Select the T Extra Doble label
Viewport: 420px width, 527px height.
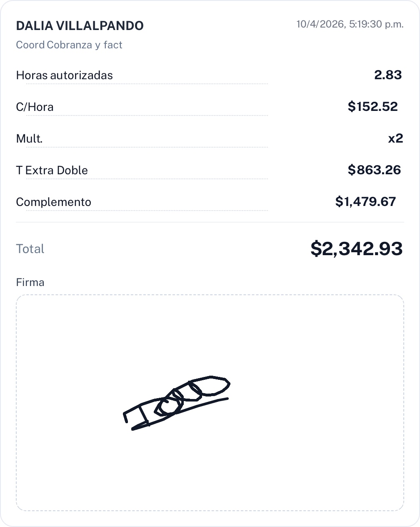(x=52, y=171)
